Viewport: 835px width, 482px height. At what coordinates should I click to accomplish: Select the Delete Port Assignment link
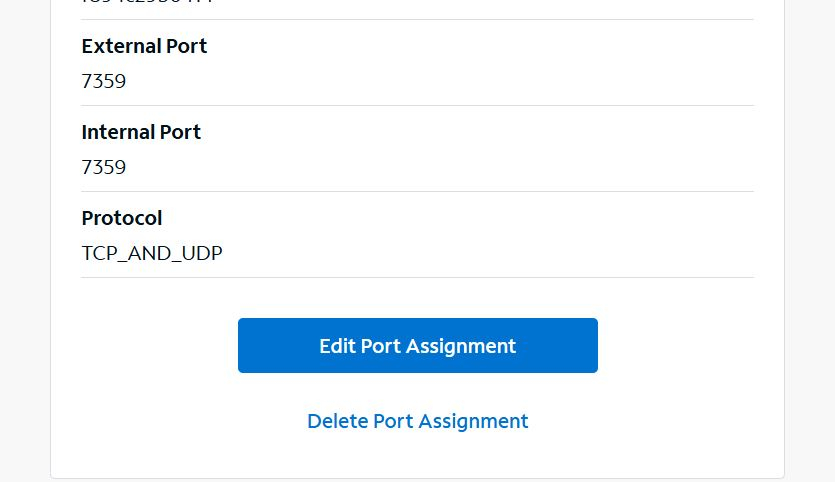[x=417, y=421]
